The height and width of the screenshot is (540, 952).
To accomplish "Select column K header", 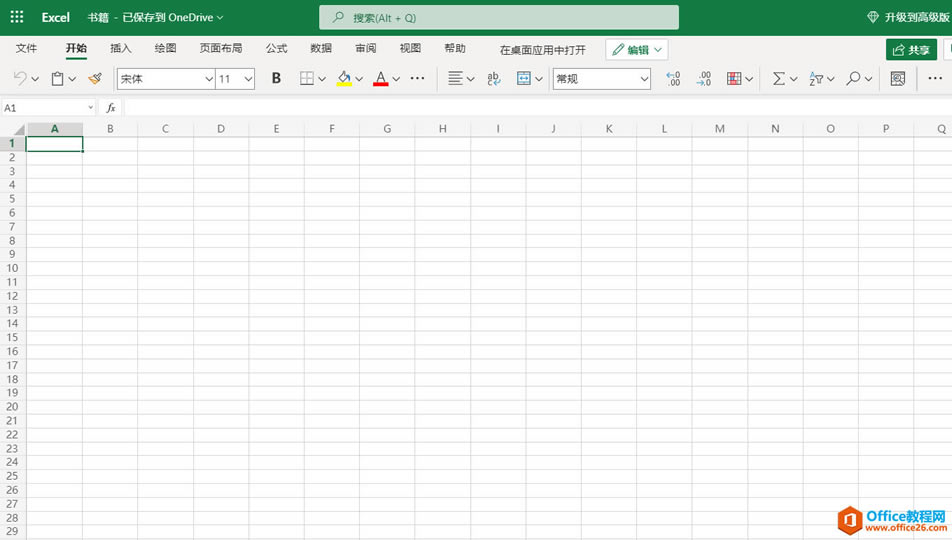I will coord(609,129).
